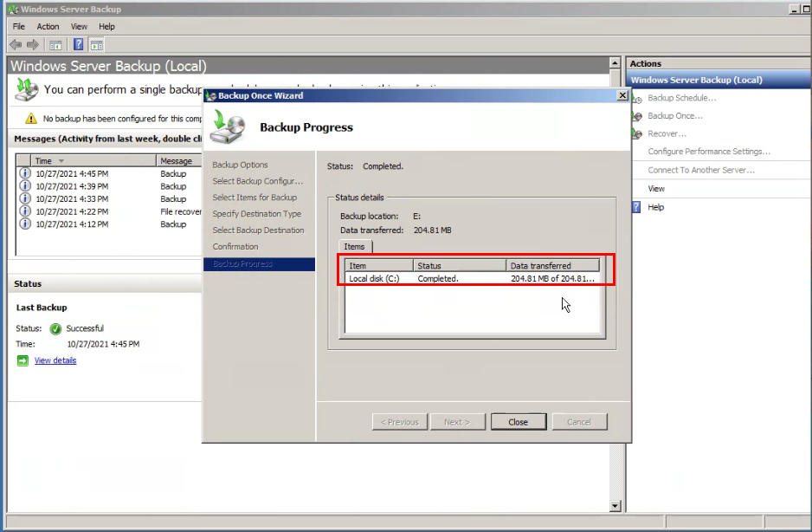This screenshot has height=532, width=812.
Task: Click the Backup Once Wizard title icon
Action: pos(210,96)
